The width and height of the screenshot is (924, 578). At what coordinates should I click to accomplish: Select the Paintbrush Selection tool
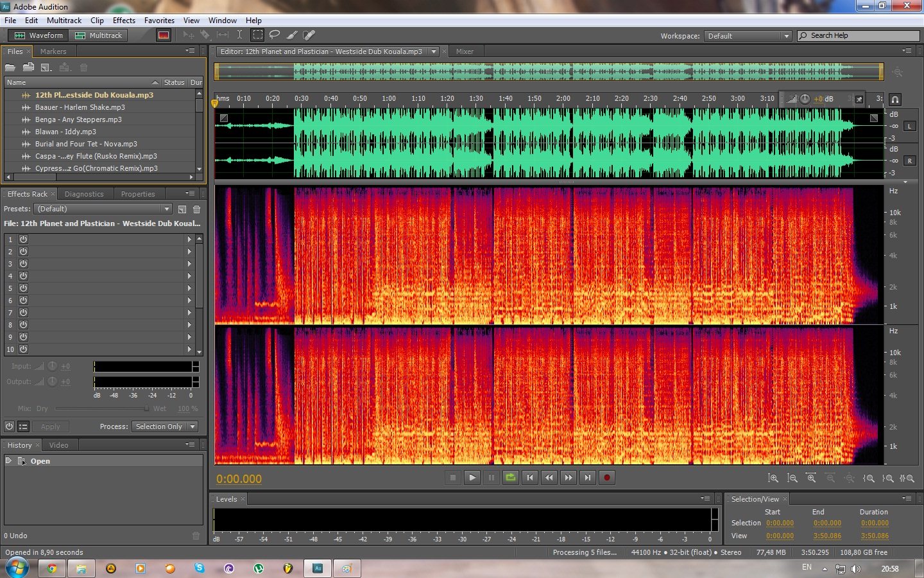point(292,35)
